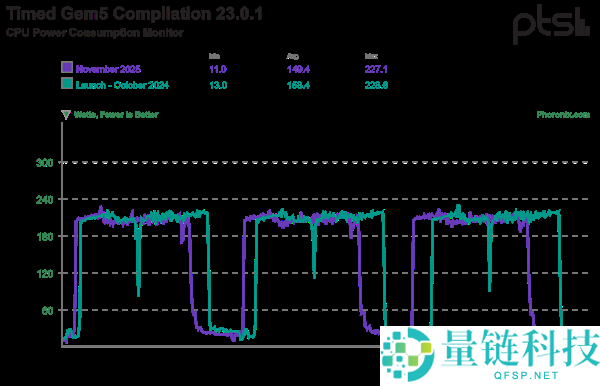Viewport: 600px width, 386px height.
Task: Click the teal Launch - October 2024 swatch
Action: point(67,83)
